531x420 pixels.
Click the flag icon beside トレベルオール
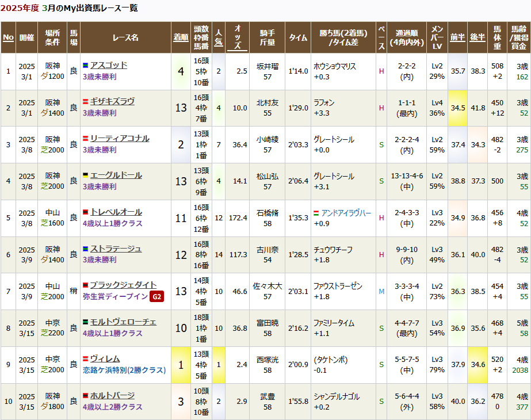[x=85, y=212]
